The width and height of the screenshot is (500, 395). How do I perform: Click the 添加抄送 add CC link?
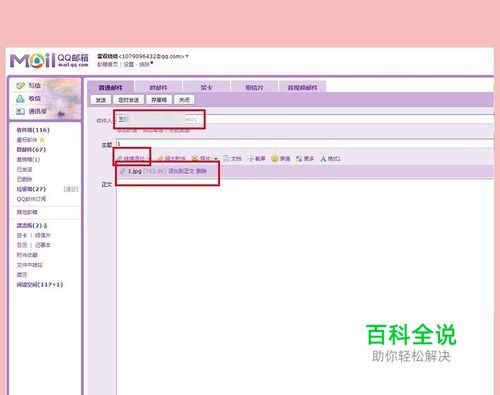pyautogui.click(x=127, y=131)
